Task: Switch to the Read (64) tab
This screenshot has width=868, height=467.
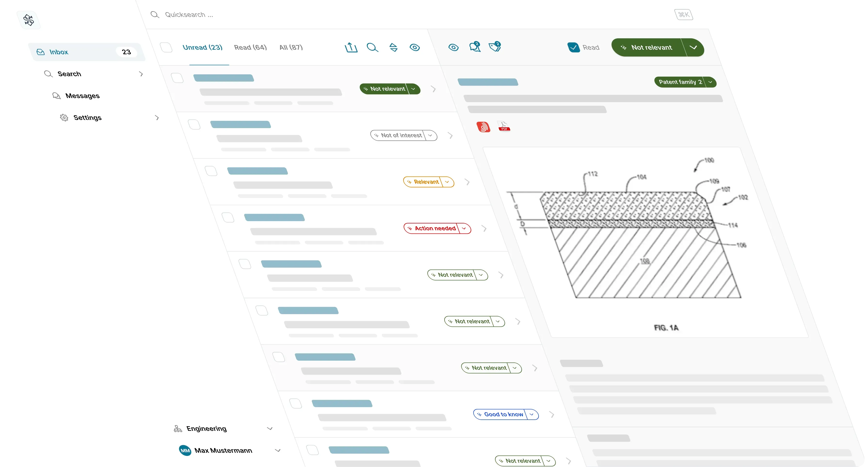Action: click(250, 48)
